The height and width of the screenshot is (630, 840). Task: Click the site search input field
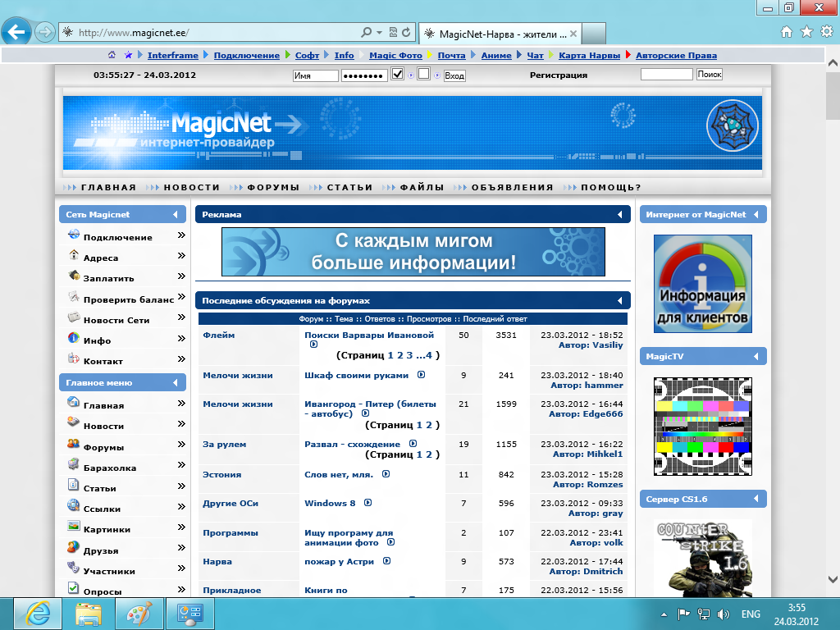(667, 75)
